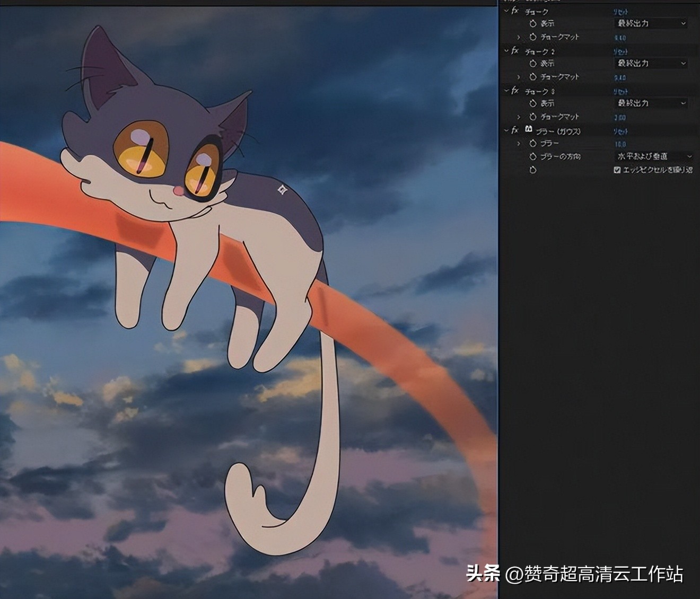
Task: Click stopwatch icon for ブラーの方向
Action: [x=533, y=156]
